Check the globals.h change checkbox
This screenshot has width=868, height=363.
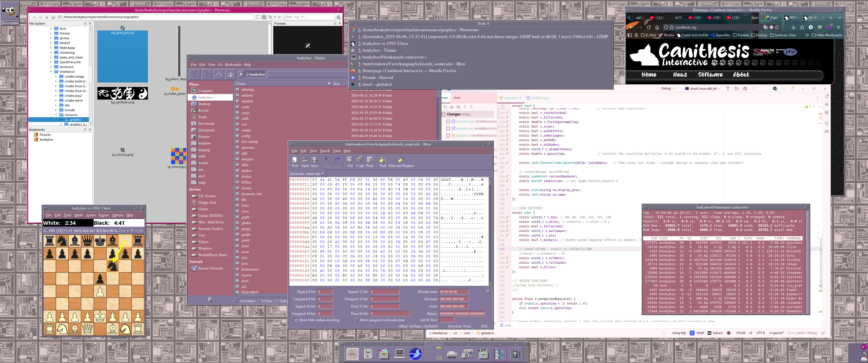[448, 135]
